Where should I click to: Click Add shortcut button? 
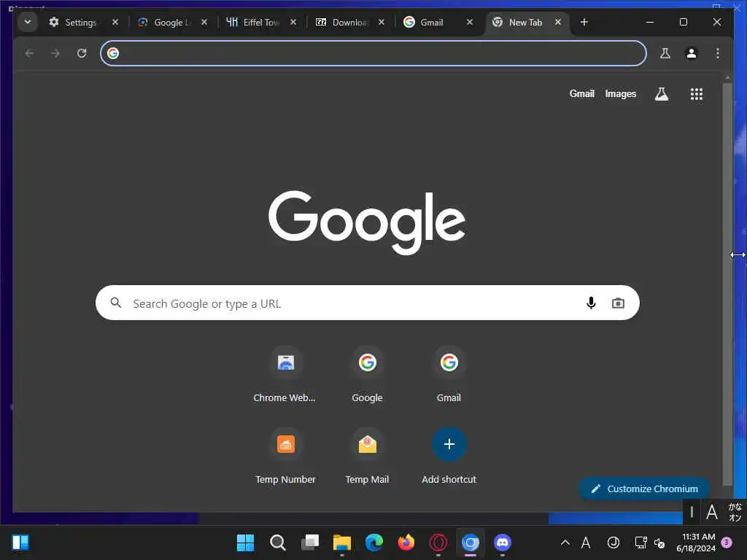[449, 458]
